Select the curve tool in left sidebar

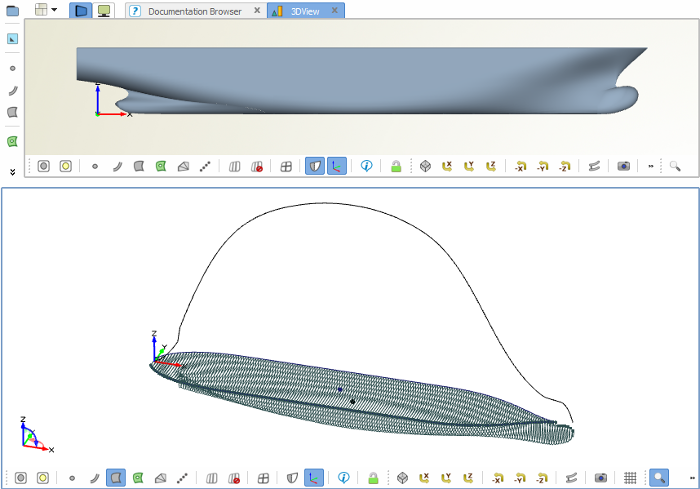coord(12,91)
